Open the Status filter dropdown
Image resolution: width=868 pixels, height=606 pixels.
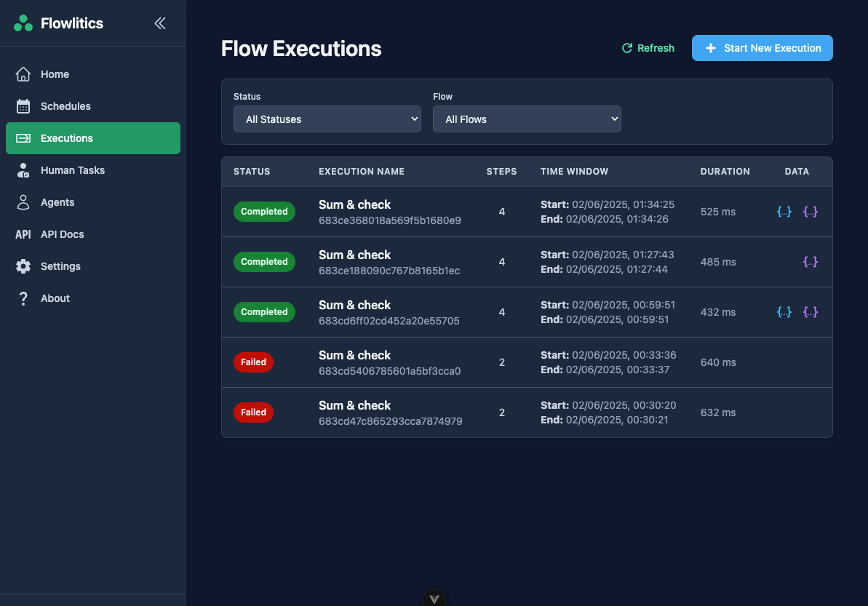[327, 119]
